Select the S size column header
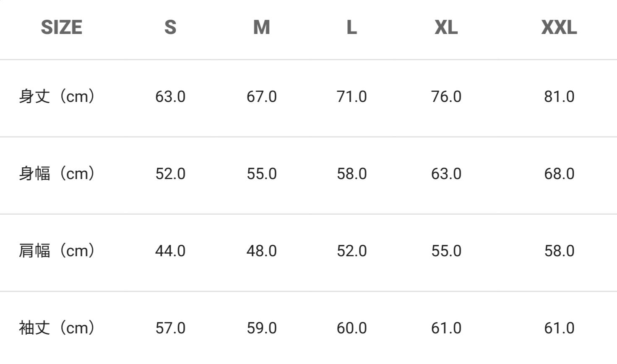Image resolution: width=617 pixels, height=364 pixels. pyautogui.click(x=170, y=28)
